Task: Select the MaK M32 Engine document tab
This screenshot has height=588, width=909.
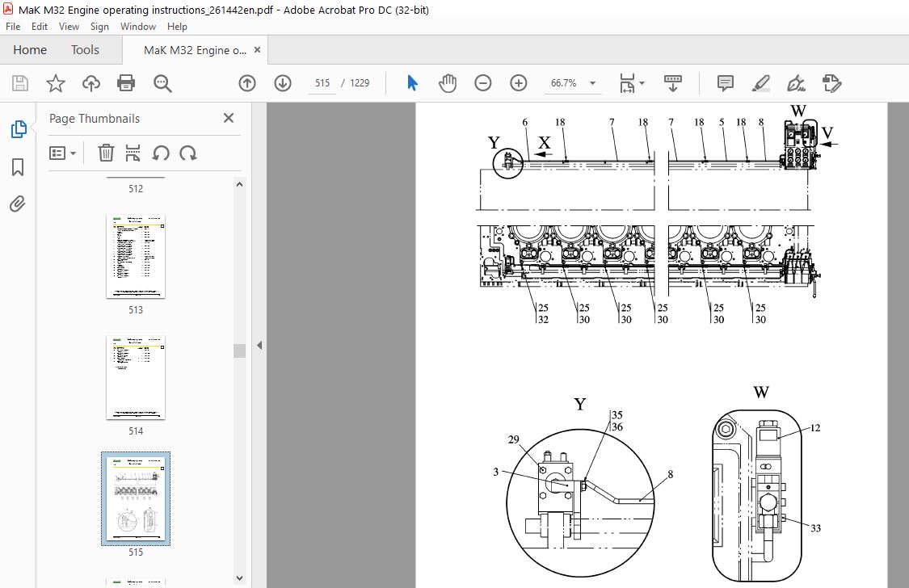Action: (x=195, y=50)
